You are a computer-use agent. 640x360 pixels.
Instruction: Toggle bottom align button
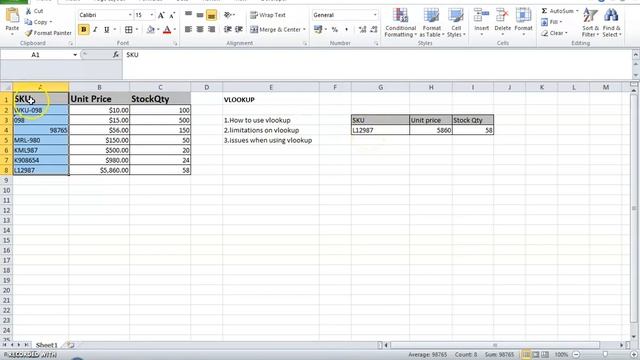tap(211, 15)
